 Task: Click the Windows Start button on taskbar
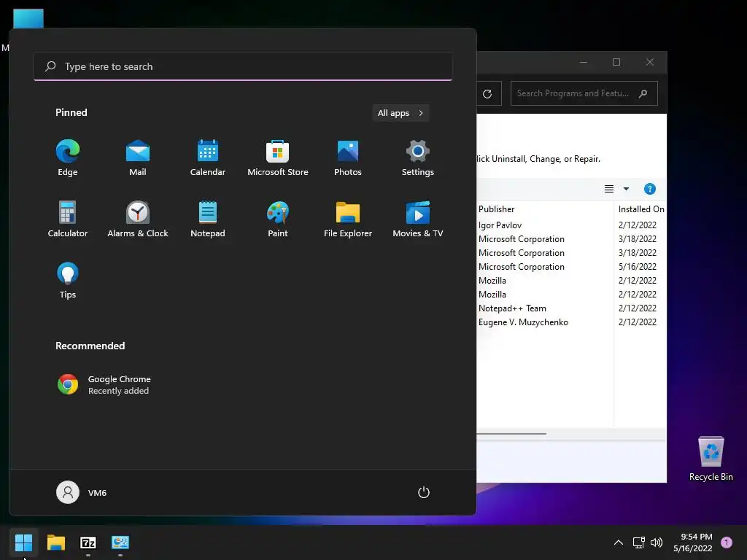pyautogui.click(x=23, y=542)
